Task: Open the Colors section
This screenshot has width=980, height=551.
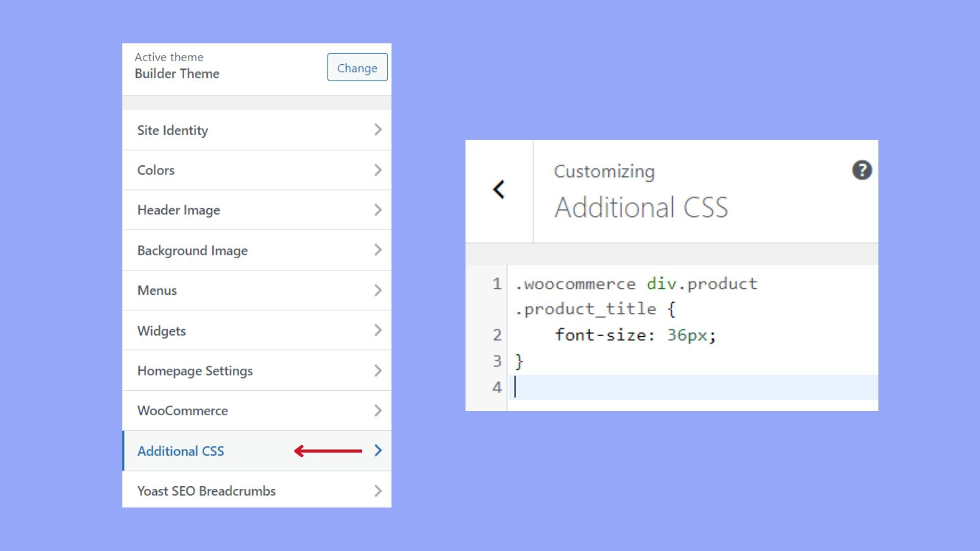Action: 156,170
